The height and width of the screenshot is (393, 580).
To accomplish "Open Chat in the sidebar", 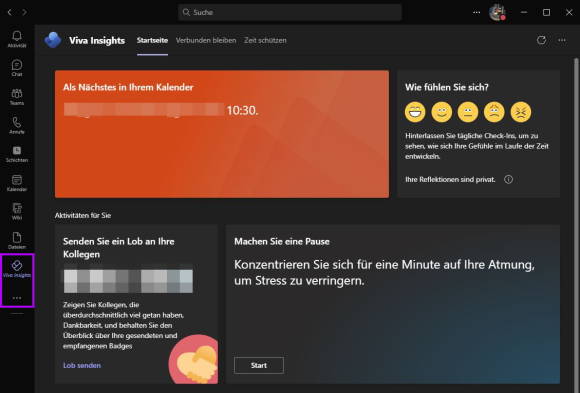I will click(x=17, y=68).
